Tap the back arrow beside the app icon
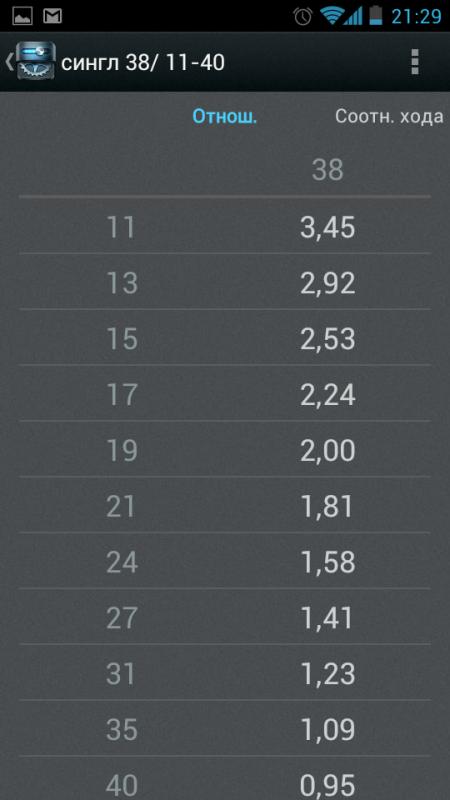 click(x=9, y=62)
